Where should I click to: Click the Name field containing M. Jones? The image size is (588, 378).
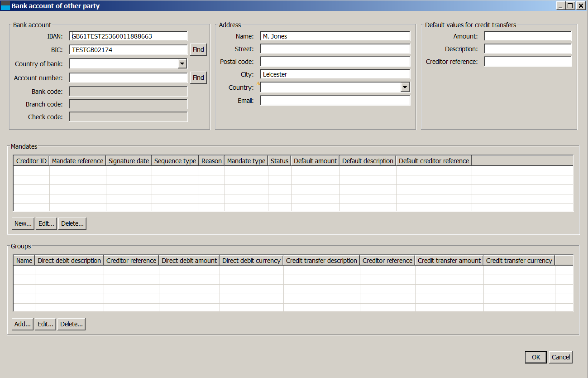click(x=335, y=36)
